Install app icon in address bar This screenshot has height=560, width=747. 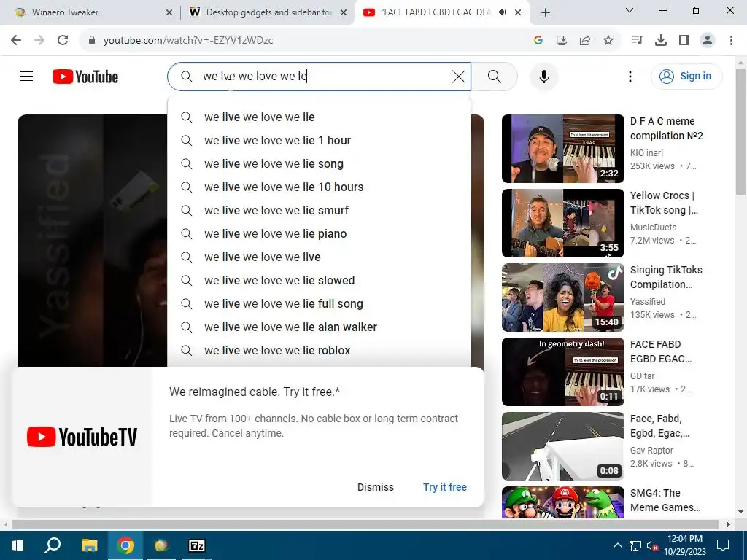coord(562,40)
